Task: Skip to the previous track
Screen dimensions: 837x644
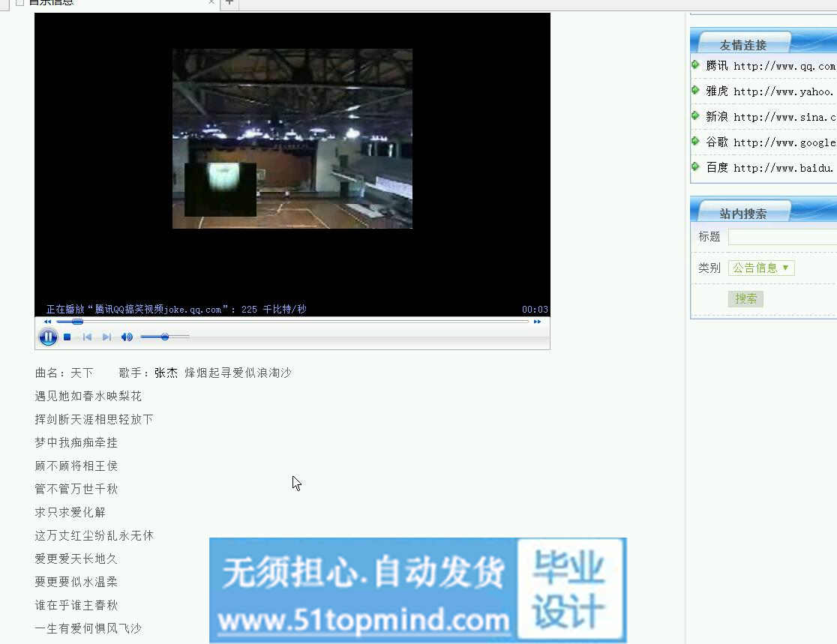Action: point(87,337)
